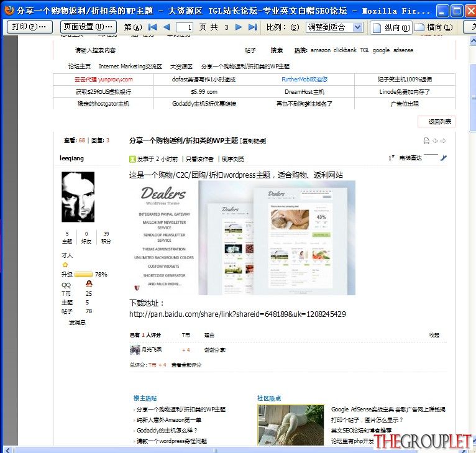Click the DreamHost主机 ad cell
This screenshot has width=476, height=453.
[304, 92]
